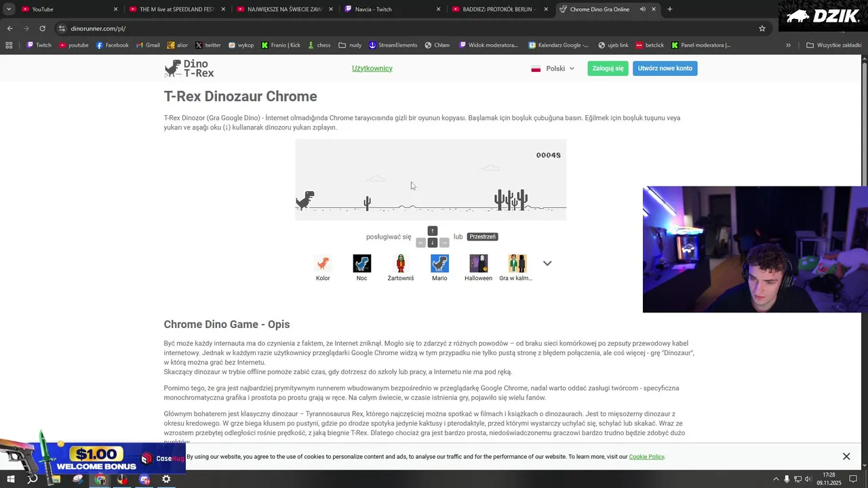
Task: Click the system tray volume icon
Action: [808, 479]
